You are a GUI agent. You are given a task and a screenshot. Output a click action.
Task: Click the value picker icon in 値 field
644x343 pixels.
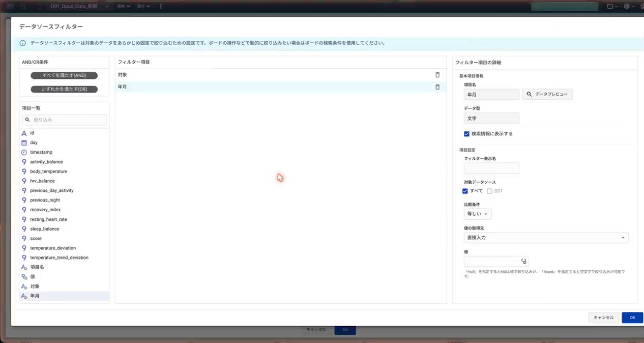coord(523,261)
